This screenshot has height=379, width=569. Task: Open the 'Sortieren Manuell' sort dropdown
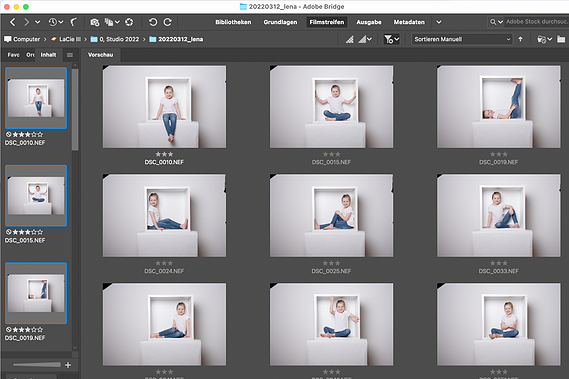(462, 39)
